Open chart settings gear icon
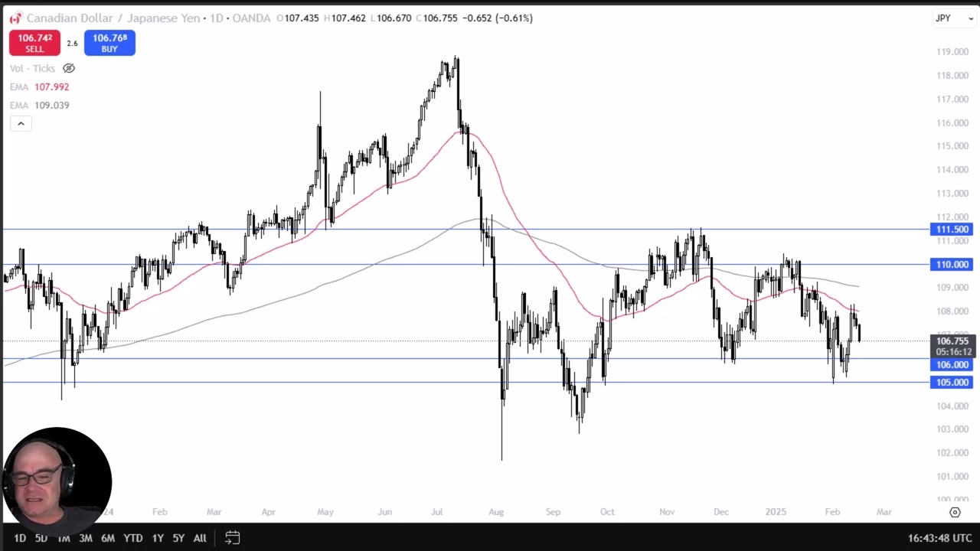This screenshot has width=980, height=551. click(x=955, y=512)
